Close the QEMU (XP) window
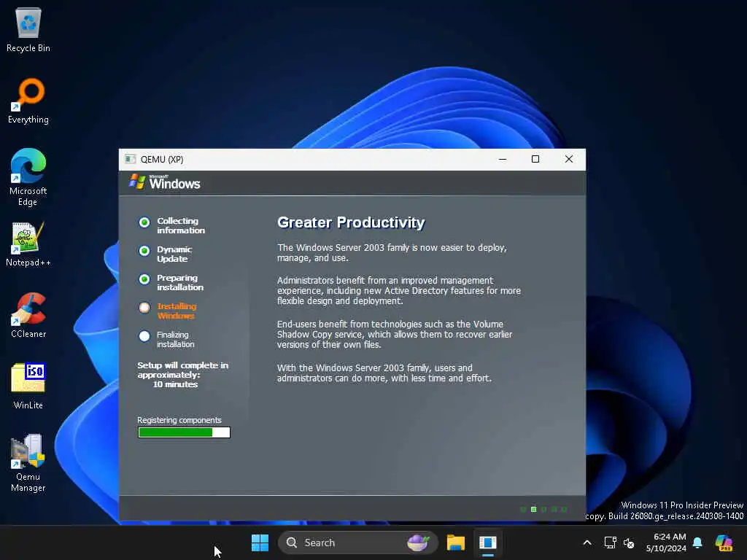The height and width of the screenshot is (560, 747). (569, 159)
